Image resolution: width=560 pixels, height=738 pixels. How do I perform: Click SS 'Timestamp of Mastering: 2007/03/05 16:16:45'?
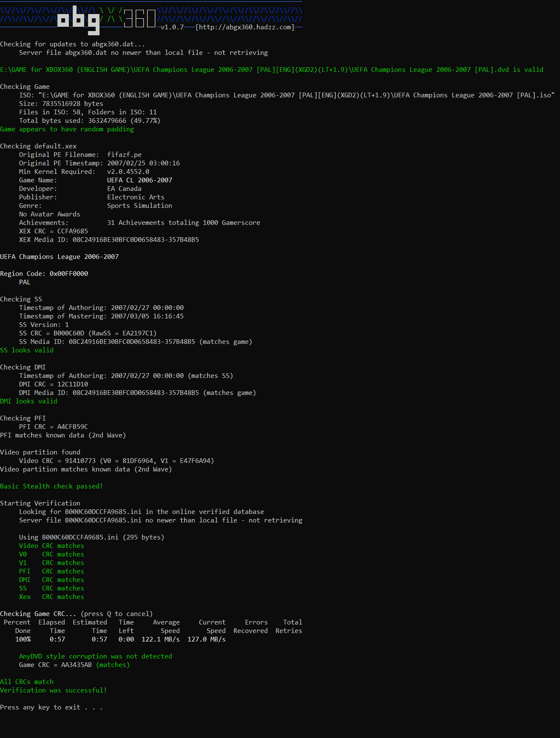coord(101,316)
